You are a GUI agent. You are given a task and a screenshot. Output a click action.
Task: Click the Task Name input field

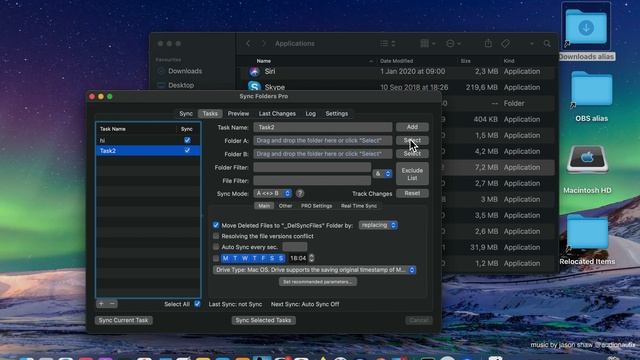pos(323,127)
